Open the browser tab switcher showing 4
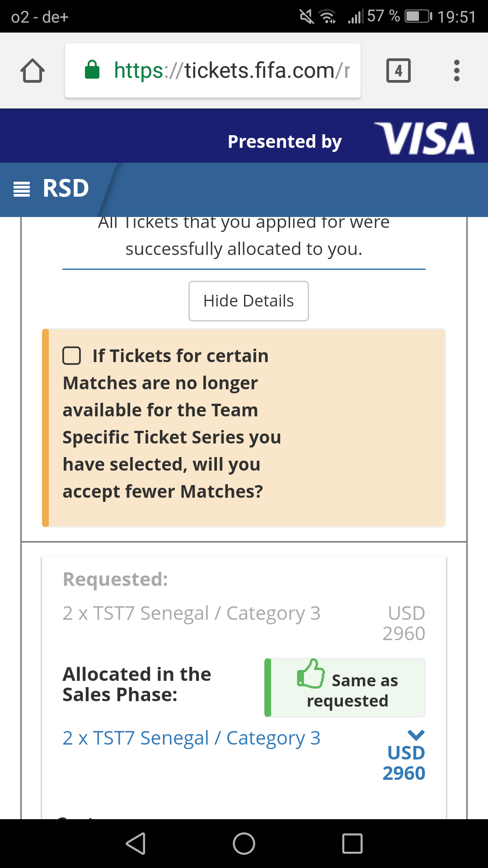Viewport: 488px width, 868px height. point(398,71)
